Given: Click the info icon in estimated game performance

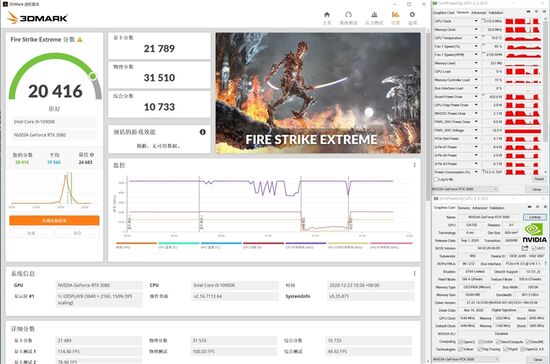Looking at the screenshot, I should (202, 132).
